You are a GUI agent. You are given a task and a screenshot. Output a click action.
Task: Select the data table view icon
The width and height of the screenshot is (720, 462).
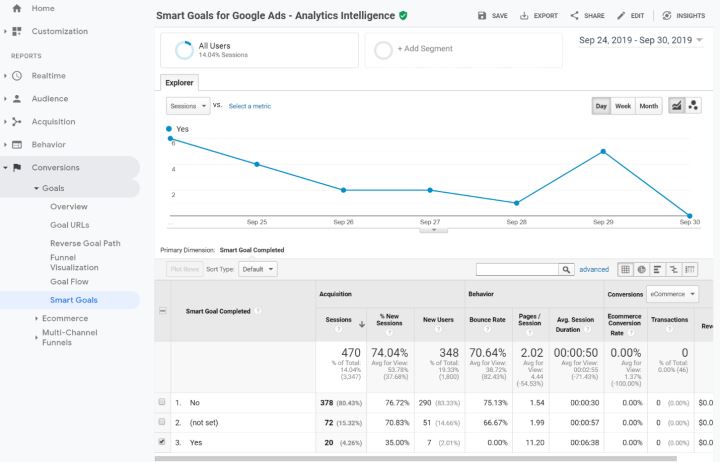coord(625,270)
